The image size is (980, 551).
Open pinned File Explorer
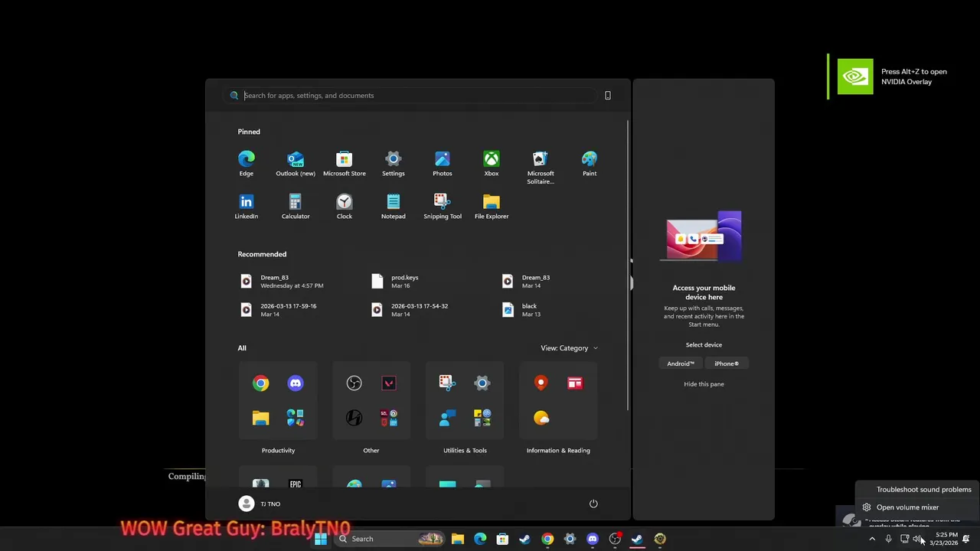[492, 207]
